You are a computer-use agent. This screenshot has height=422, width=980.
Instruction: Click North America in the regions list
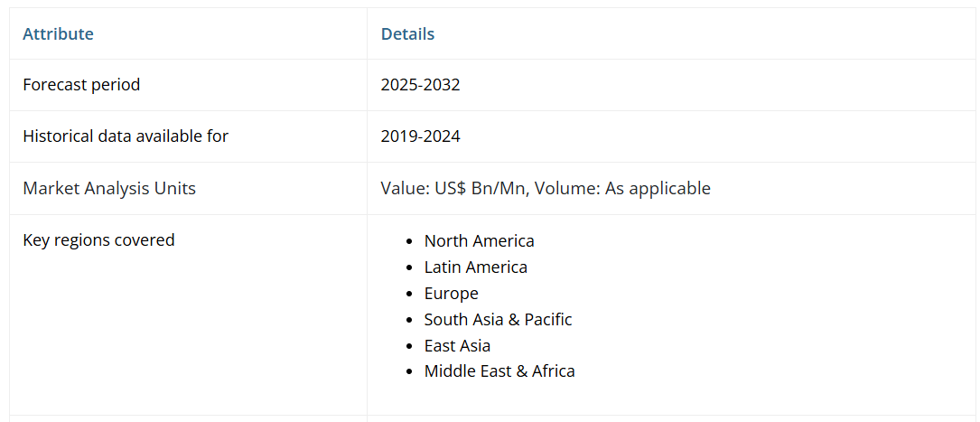[x=479, y=241]
